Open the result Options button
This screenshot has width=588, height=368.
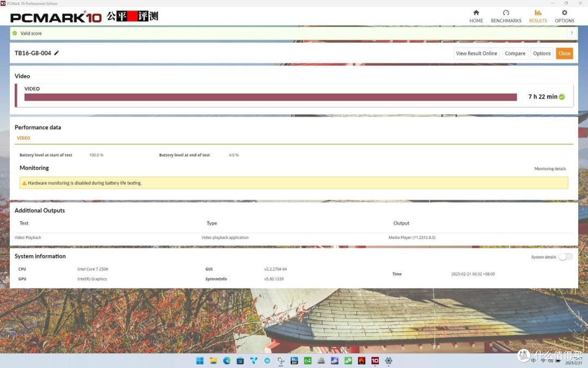(542, 53)
